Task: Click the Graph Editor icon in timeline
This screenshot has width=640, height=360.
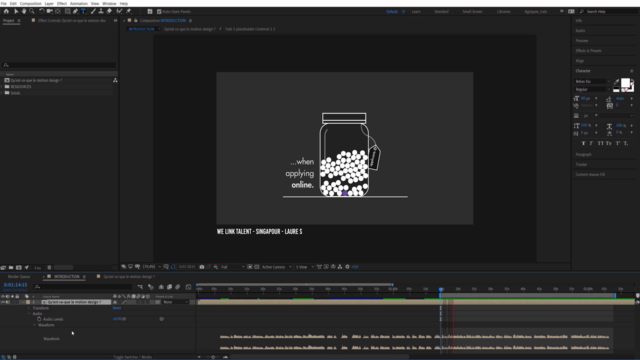Action: (x=188, y=287)
